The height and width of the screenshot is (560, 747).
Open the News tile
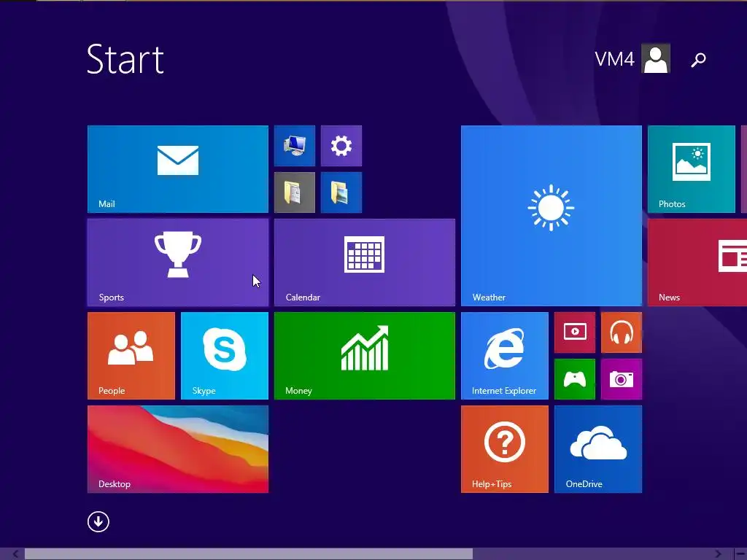pos(697,262)
